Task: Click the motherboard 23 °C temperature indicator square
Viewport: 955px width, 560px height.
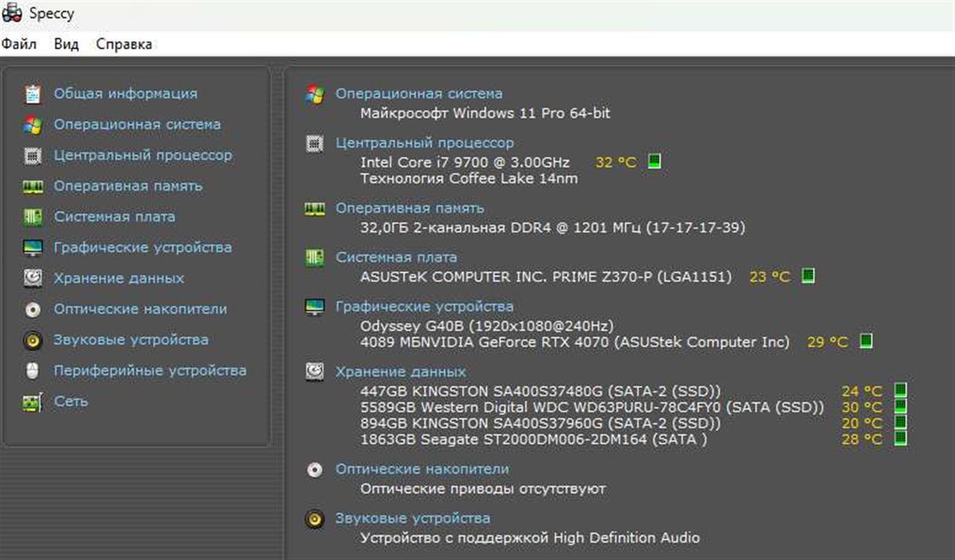Action: [x=808, y=276]
